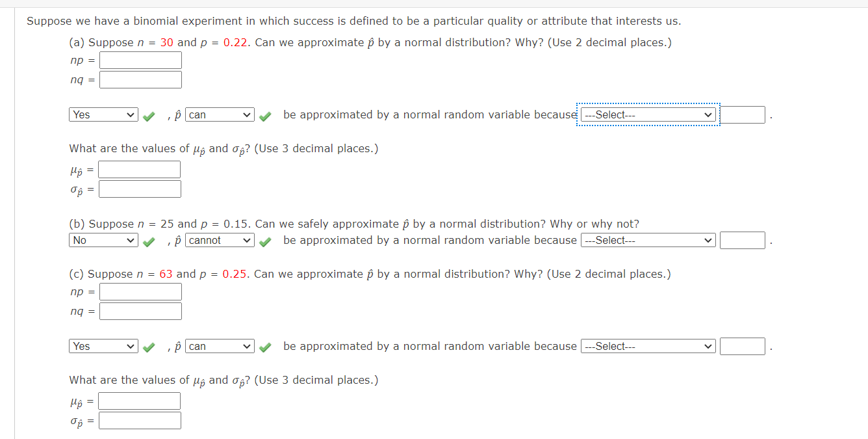Click the green checkmark beside Yes in part (c)
868x439 pixels.
click(149, 346)
